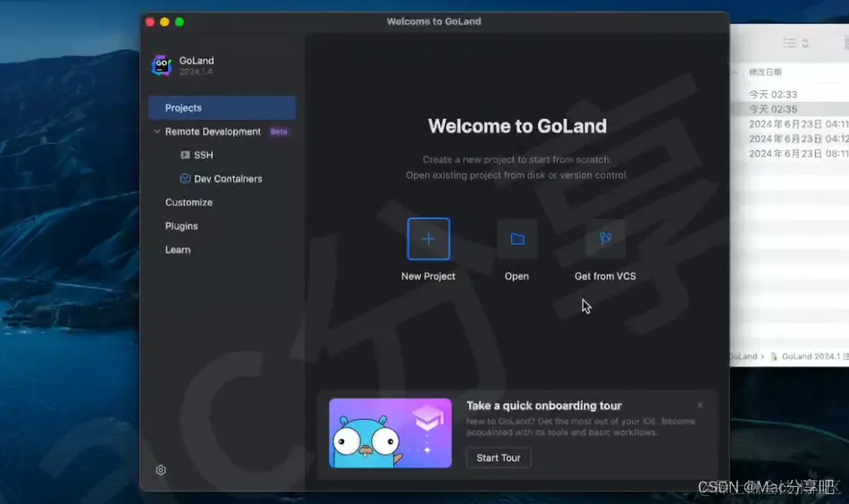
Task: Click the Get from VCS label
Action: [x=605, y=276]
